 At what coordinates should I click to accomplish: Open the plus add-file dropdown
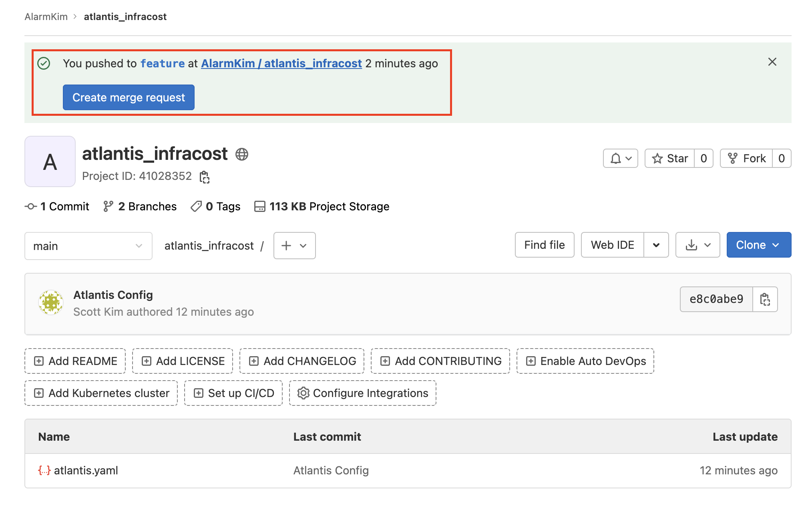point(294,246)
